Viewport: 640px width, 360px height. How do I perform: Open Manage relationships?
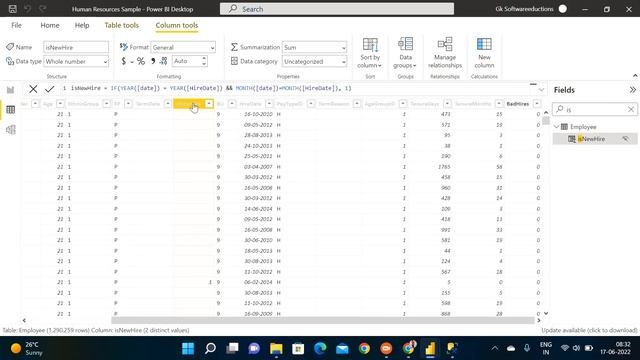[445, 53]
